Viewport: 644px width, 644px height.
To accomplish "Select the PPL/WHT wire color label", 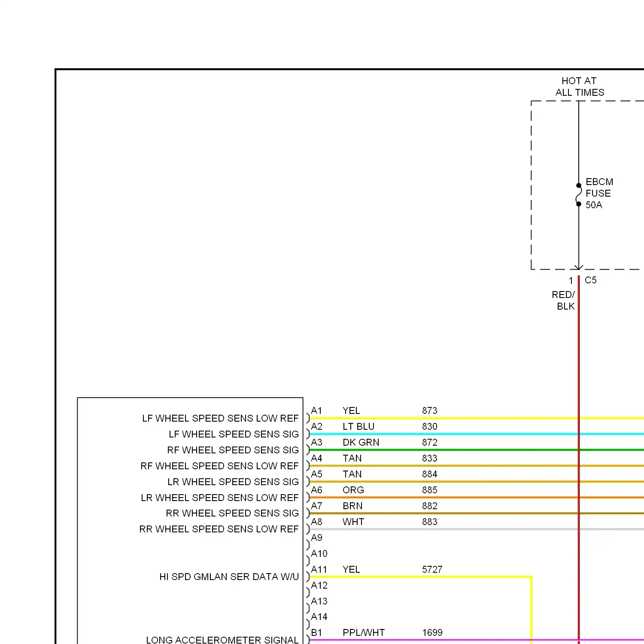I will 364,632.
